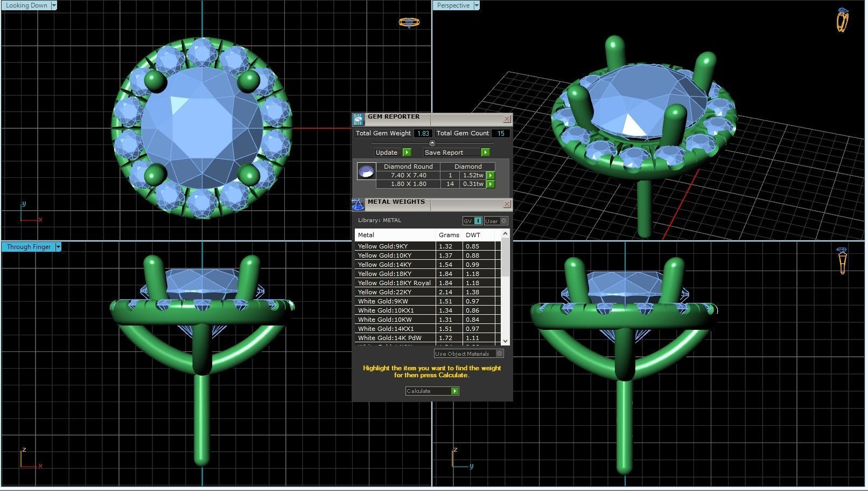Click green arrow next to Update

[407, 153]
